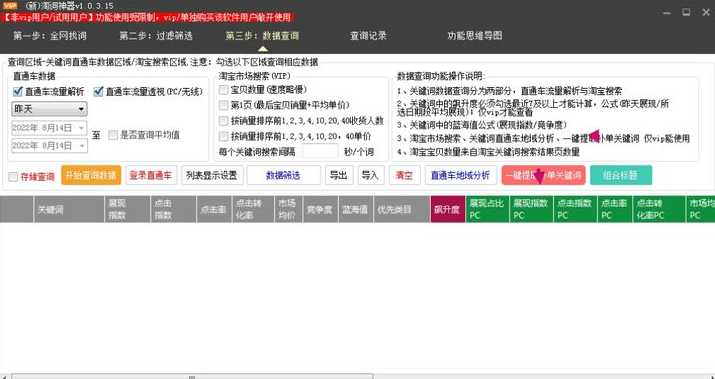Click green 点击指数PC column header

575,209
